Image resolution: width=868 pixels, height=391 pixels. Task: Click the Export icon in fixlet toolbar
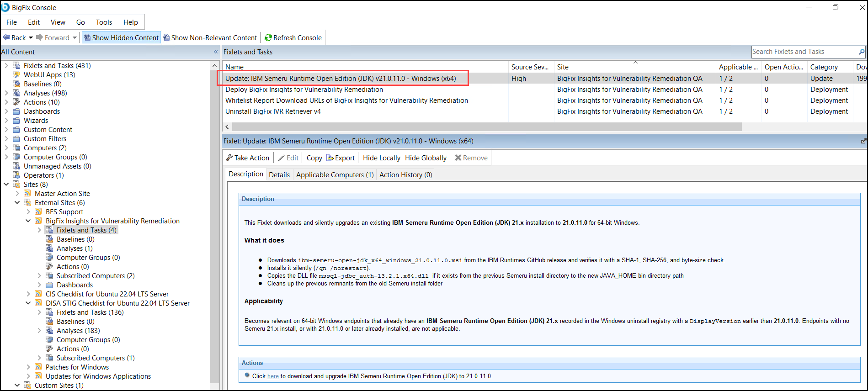point(330,158)
